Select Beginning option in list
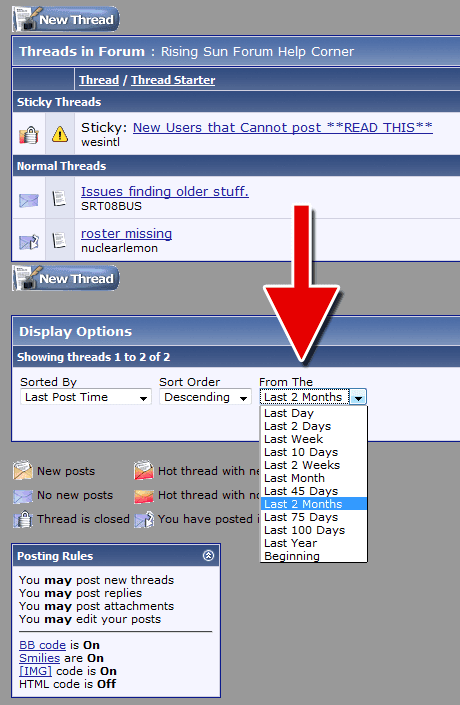Viewport: 460px width, 705px height. coord(314,556)
